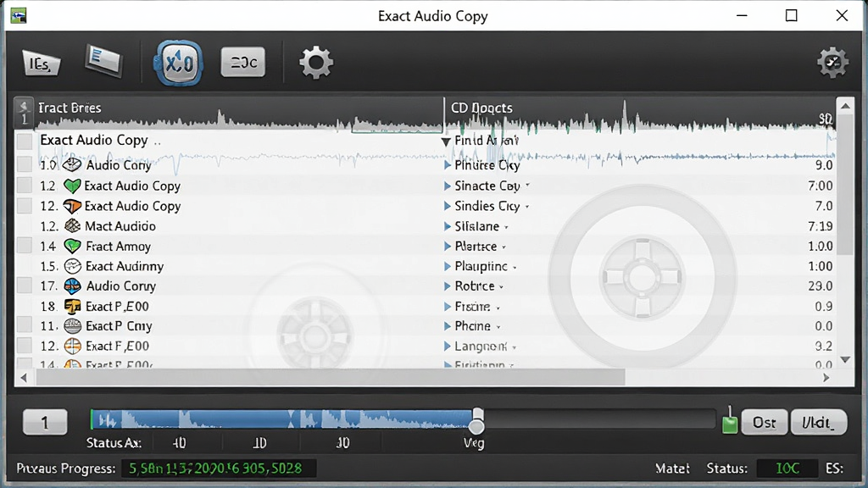Screen dimensions: 868x488
Task: Click the icon beside 'Mact Audido'
Action: (73, 225)
